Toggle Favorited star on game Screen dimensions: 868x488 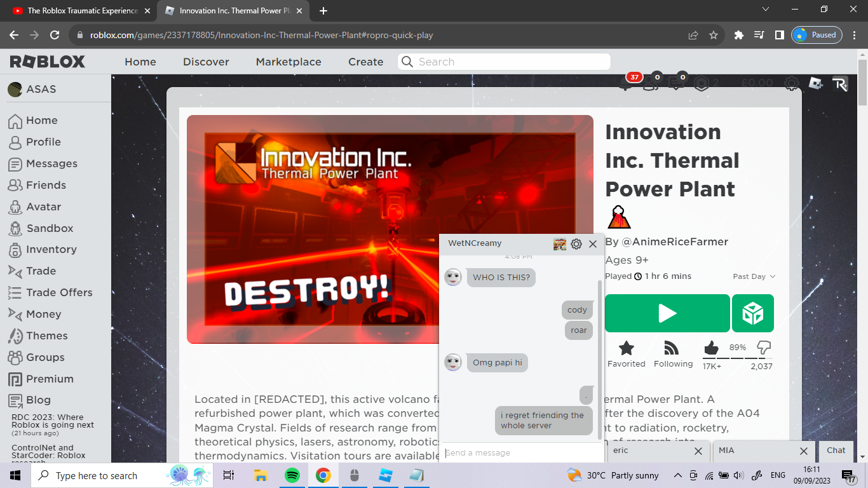click(627, 348)
